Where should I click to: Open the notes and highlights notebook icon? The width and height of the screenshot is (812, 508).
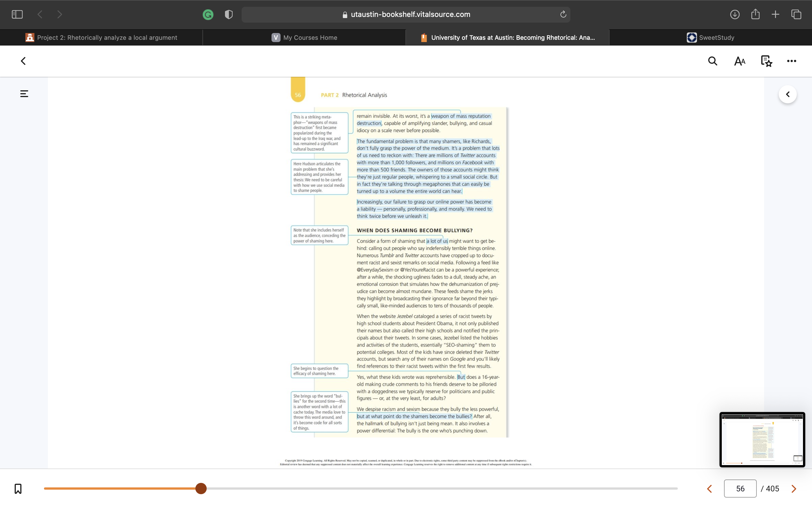pos(766,61)
